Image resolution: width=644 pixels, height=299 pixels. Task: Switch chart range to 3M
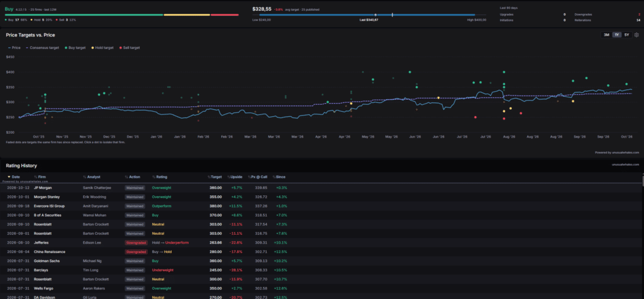coord(606,35)
